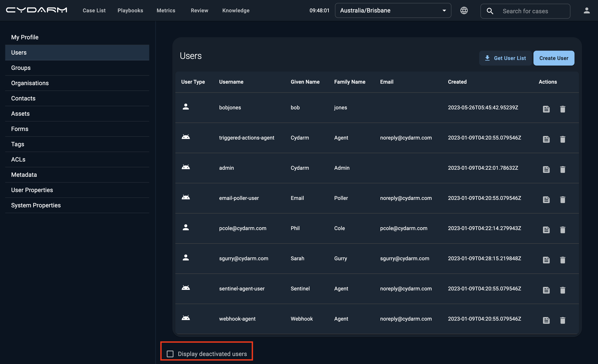This screenshot has width=598, height=364.
Task: Click trash icon for email-poller-user
Action: [x=563, y=200]
